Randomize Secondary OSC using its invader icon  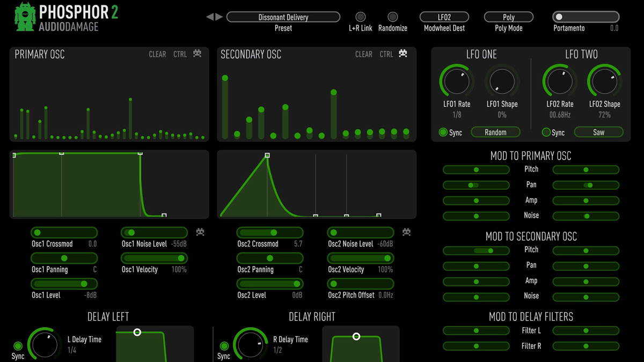(x=403, y=54)
